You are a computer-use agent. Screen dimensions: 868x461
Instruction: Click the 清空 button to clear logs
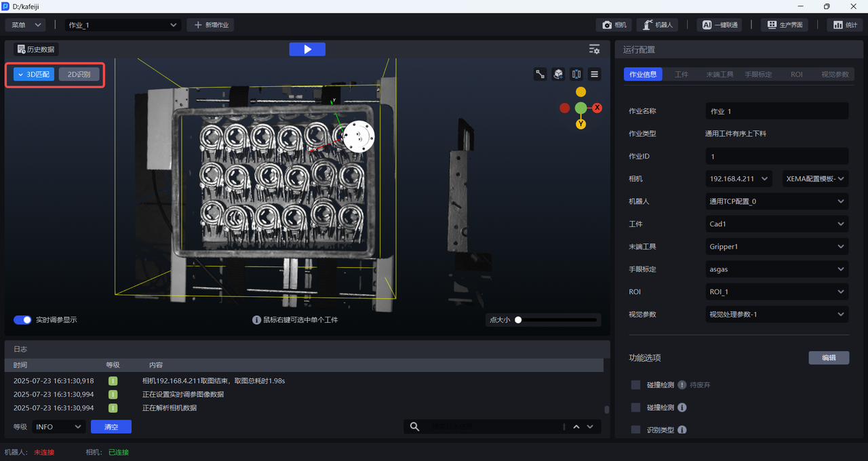(111, 427)
